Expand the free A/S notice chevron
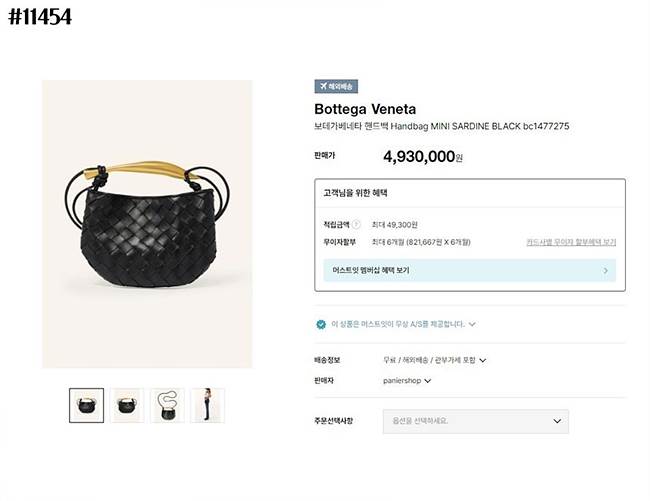Image resolution: width=650 pixels, height=501 pixels. [472, 324]
